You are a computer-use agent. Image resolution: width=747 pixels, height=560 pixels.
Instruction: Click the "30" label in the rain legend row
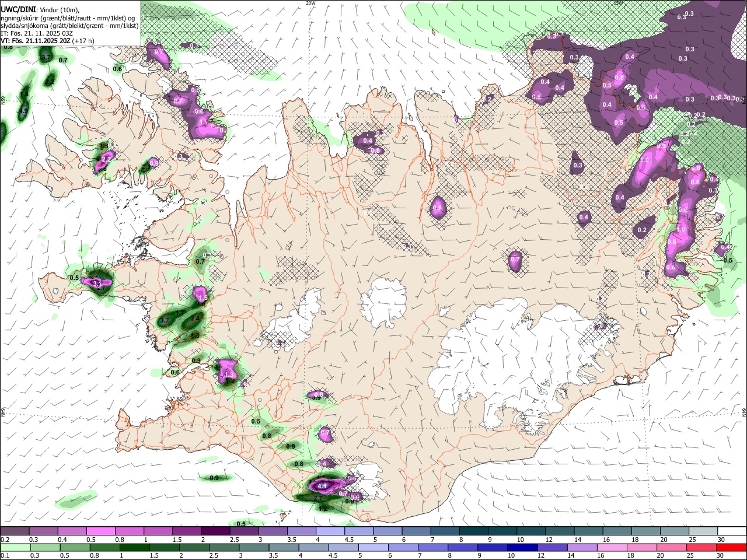(720, 555)
